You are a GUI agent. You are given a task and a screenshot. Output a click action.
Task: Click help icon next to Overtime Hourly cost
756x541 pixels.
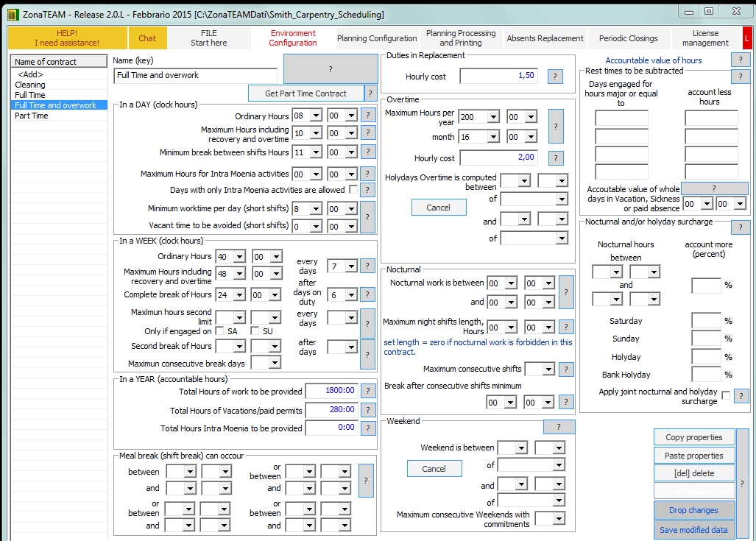556,158
